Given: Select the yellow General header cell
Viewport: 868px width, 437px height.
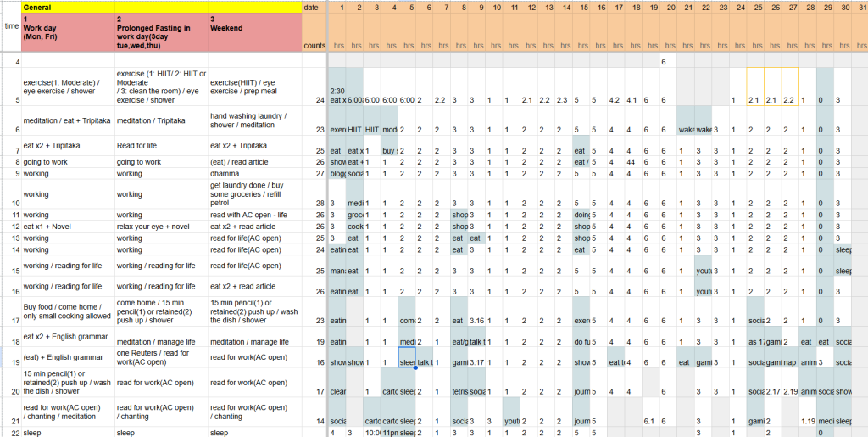Looking at the screenshot, I should coord(161,7).
